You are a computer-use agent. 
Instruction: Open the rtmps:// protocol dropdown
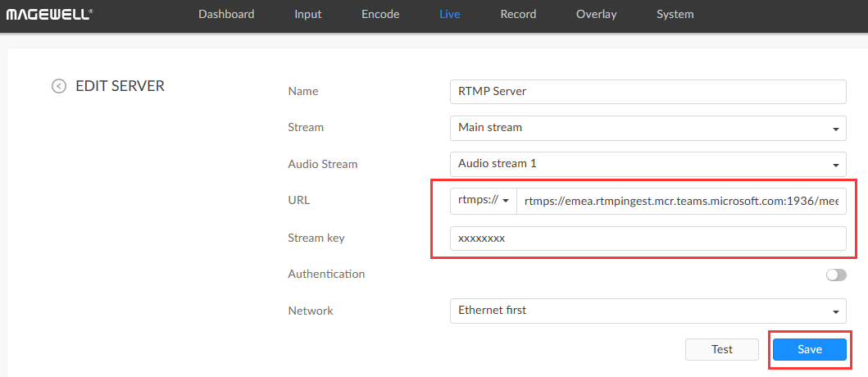click(x=484, y=202)
